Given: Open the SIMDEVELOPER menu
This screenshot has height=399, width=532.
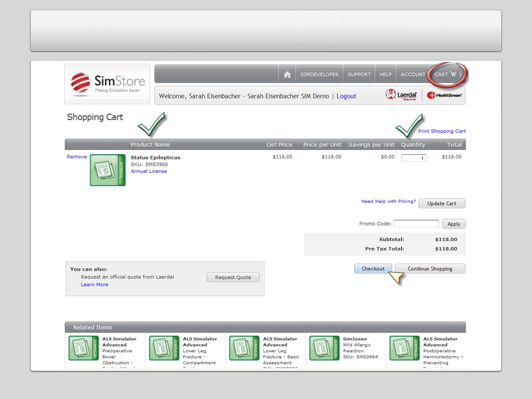Looking at the screenshot, I should 319,74.
